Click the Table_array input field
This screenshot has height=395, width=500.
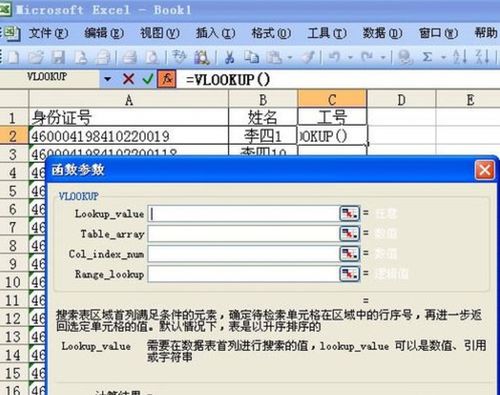coord(243,234)
